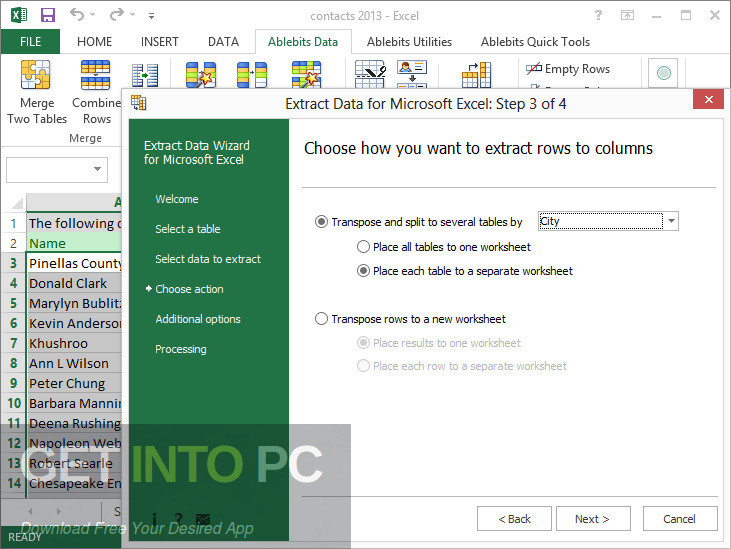Switch to the INSERT tab
The height and width of the screenshot is (549, 731).
159,41
